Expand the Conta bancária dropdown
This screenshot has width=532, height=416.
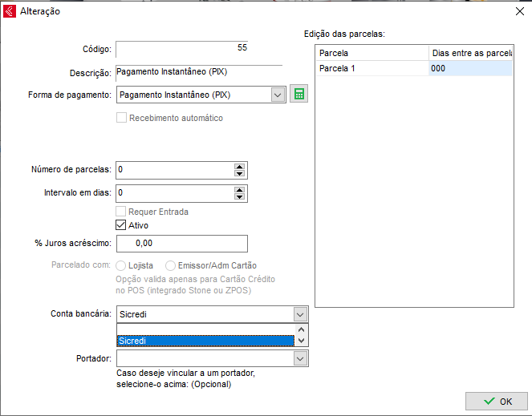(x=300, y=313)
